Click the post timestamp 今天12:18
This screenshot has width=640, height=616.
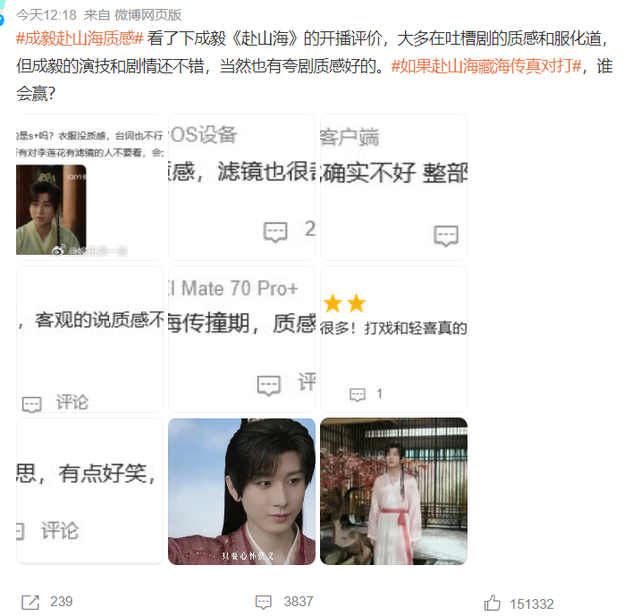[47, 15]
